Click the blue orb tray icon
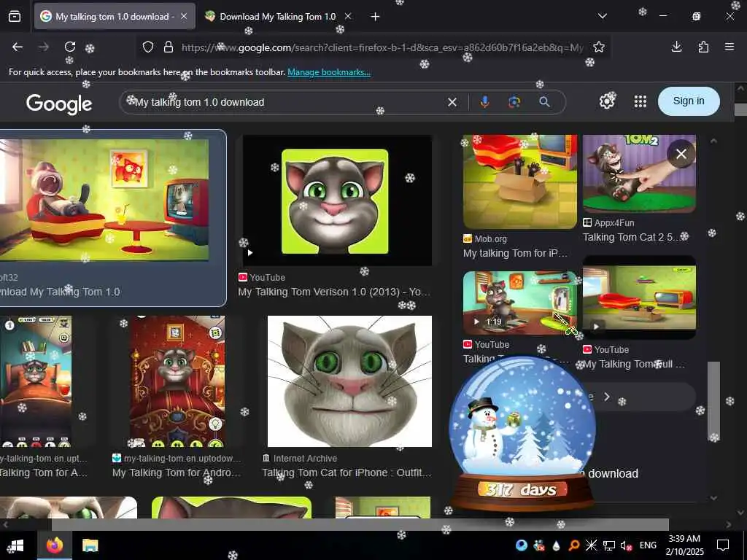The image size is (747, 560). pyautogui.click(x=522, y=545)
